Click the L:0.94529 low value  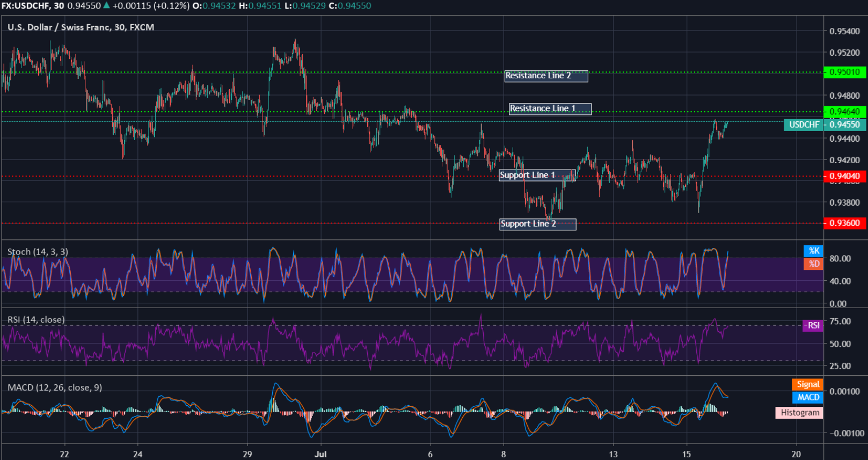coord(305,6)
